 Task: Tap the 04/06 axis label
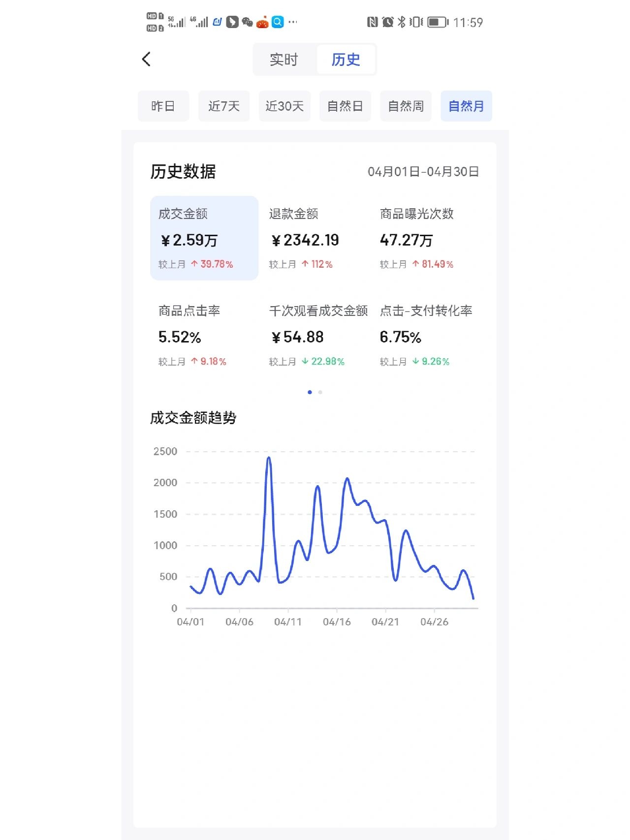[239, 622]
